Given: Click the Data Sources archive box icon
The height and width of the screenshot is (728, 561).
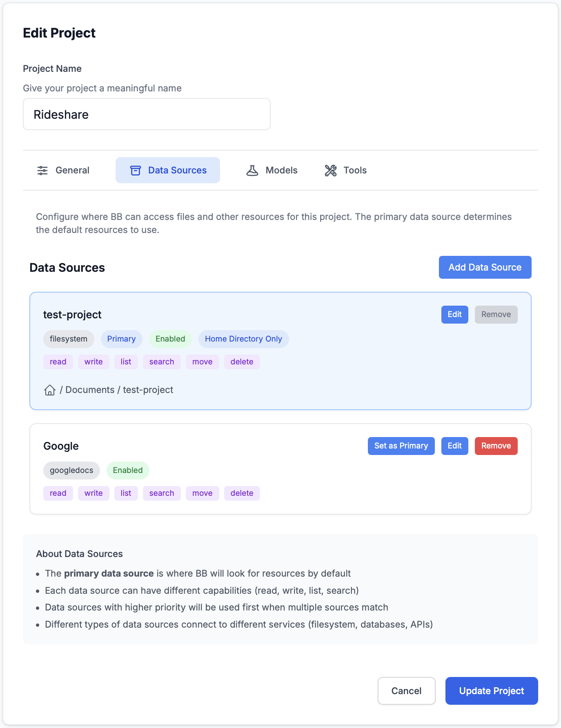Looking at the screenshot, I should click(x=135, y=170).
